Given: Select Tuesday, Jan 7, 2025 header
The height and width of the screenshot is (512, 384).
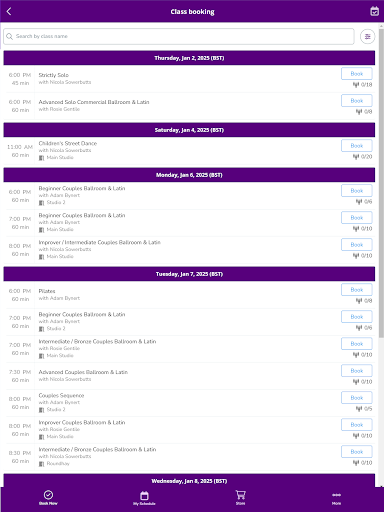Looking at the screenshot, I should click(189, 274).
